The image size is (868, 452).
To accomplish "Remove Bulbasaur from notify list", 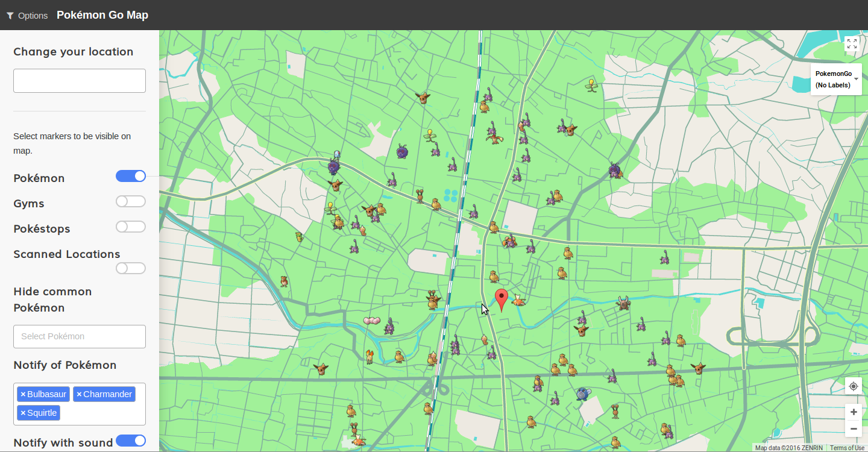I will pos(23,394).
